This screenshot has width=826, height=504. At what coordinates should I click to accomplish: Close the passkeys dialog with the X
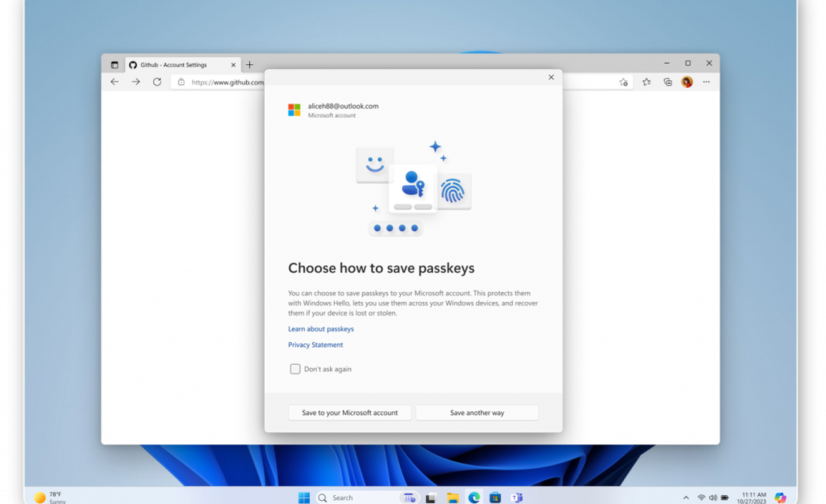(x=551, y=77)
